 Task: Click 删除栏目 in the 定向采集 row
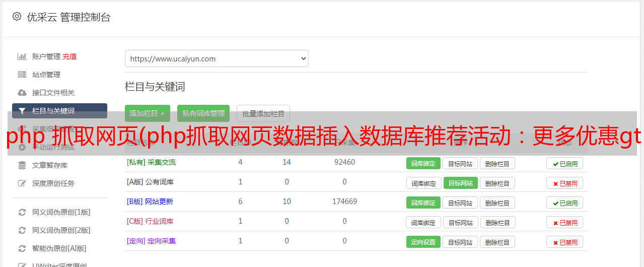coord(497,242)
